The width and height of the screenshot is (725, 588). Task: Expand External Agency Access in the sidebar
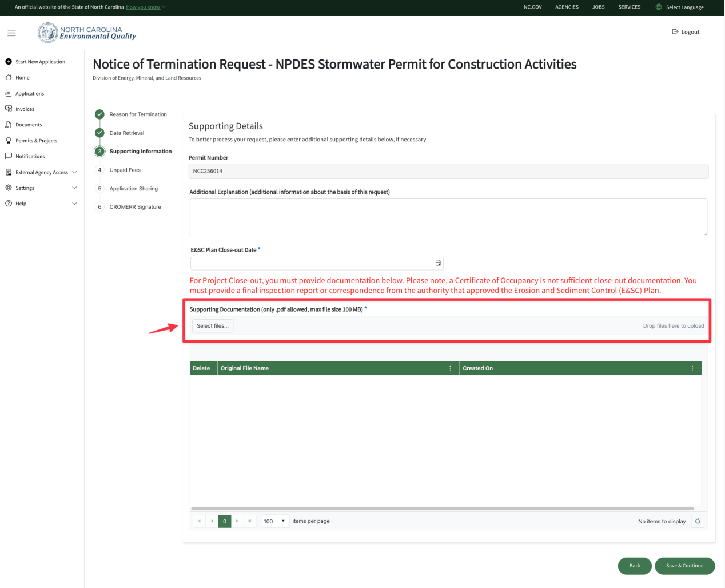pyautogui.click(x=74, y=172)
